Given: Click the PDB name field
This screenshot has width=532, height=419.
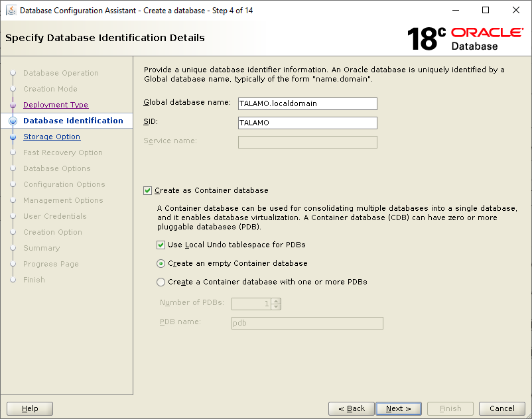Looking at the screenshot, I should tap(307, 323).
